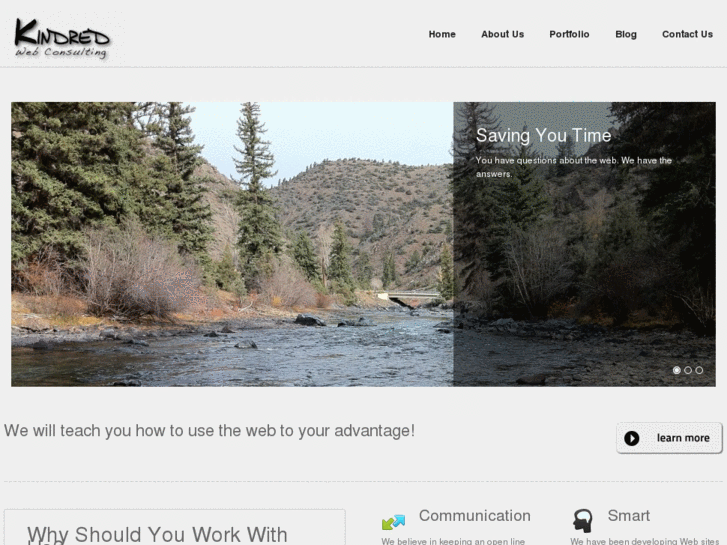This screenshot has width=727, height=545.
Task: Click the learn more button
Action: 669,438
